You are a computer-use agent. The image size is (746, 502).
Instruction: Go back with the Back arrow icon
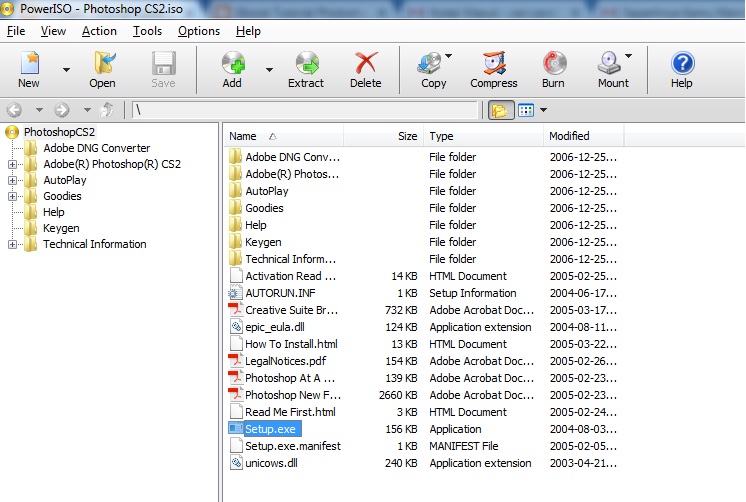tap(14, 110)
